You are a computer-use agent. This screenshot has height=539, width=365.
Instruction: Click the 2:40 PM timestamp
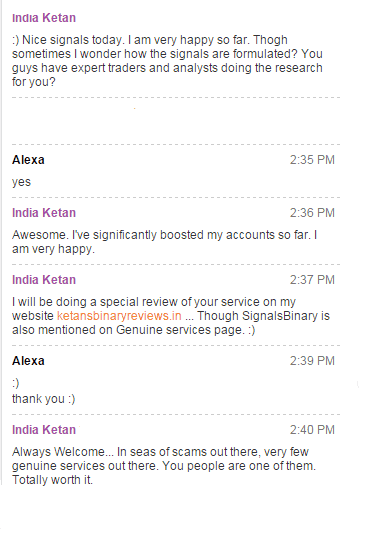pyautogui.click(x=312, y=430)
